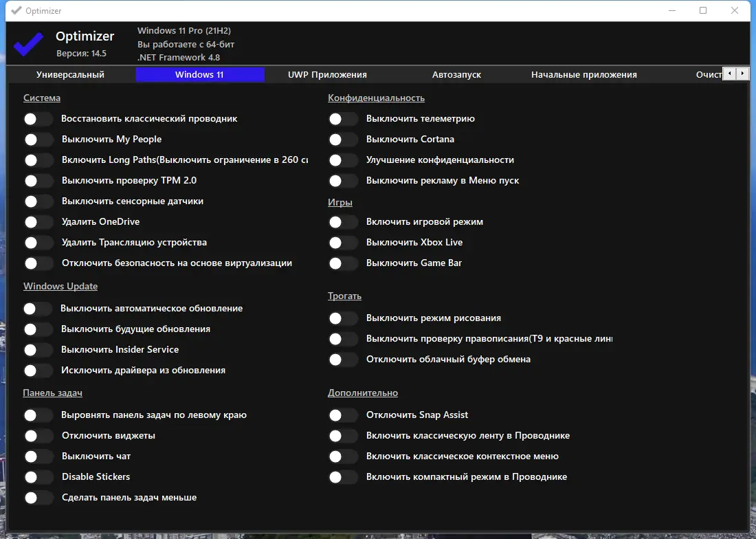Toggle Включить классическое контекстное меню
This screenshot has height=539, width=756.
[x=343, y=456]
